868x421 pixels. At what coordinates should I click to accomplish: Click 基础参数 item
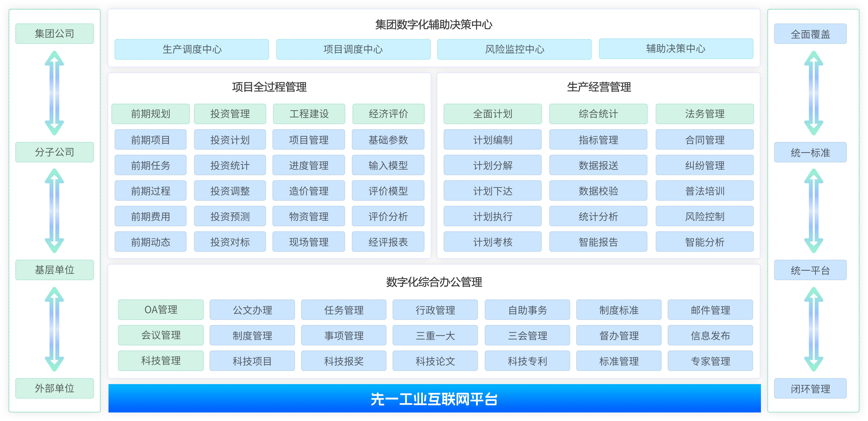(x=388, y=140)
